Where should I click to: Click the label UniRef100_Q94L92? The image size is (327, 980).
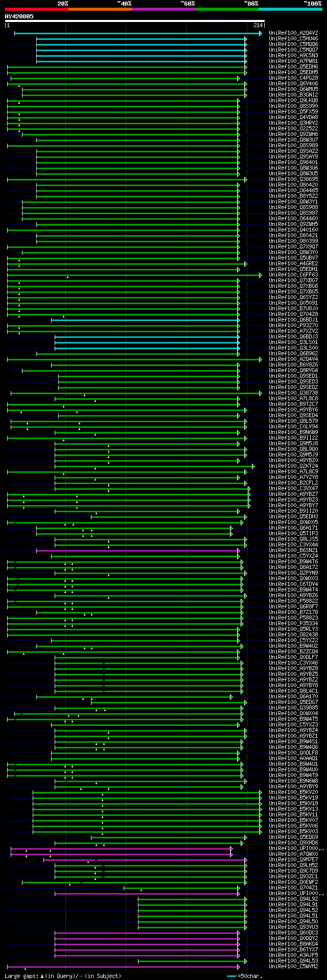293,899
